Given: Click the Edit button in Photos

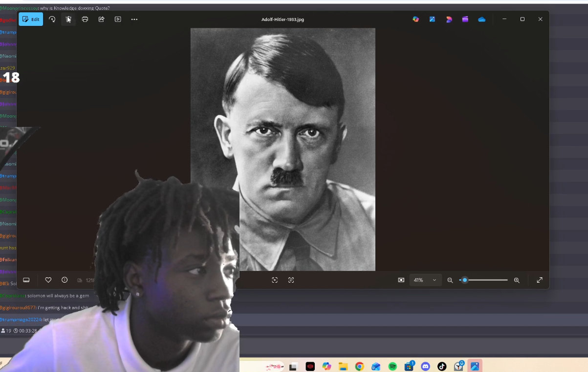Looking at the screenshot, I should coord(31,19).
